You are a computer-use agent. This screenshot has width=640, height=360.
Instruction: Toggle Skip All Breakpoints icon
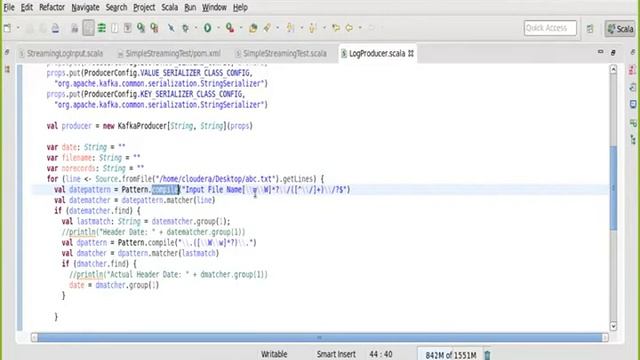171,28
